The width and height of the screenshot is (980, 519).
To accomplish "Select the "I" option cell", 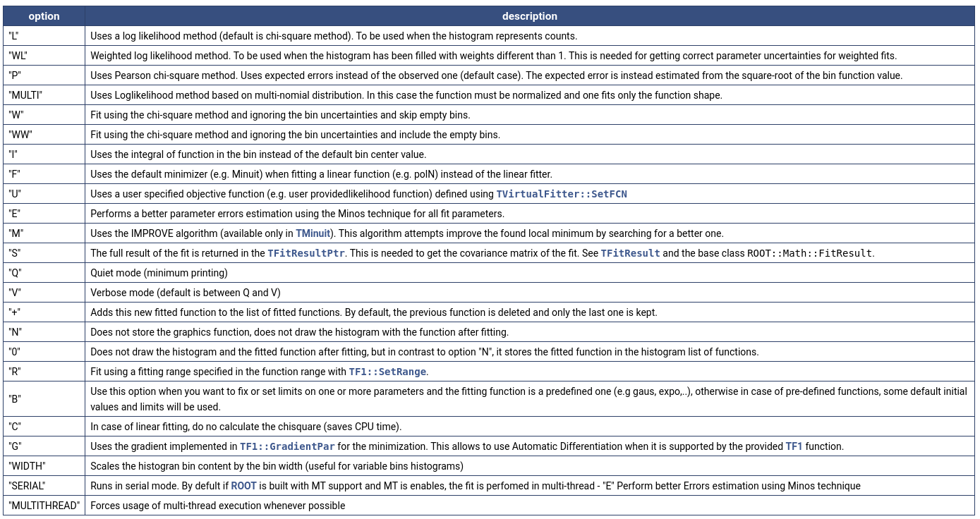I will coord(44,154).
